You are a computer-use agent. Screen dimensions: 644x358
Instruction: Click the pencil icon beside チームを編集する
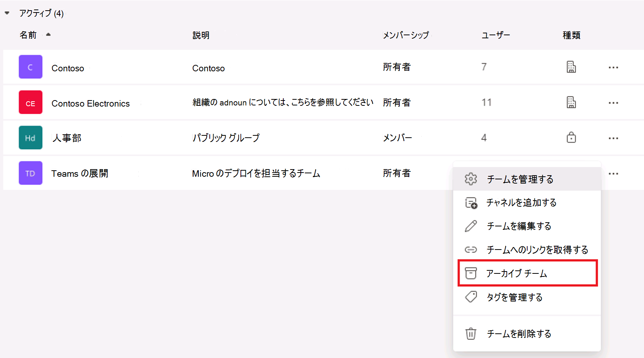(x=471, y=226)
